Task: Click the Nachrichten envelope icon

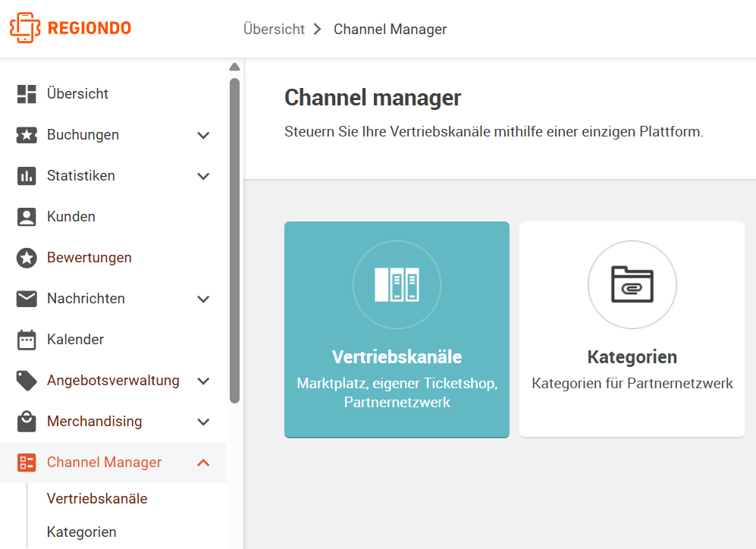Action: pos(27,299)
